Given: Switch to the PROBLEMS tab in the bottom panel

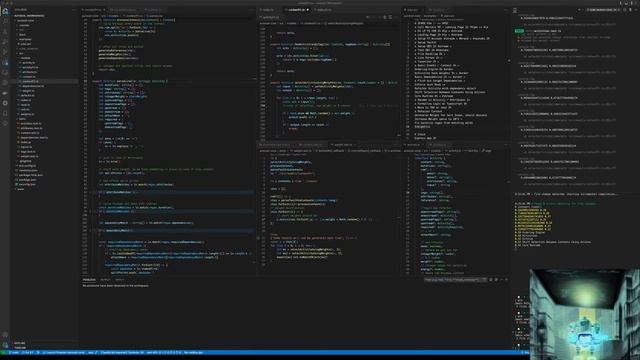Looking at the screenshot, I should [89, 280].
